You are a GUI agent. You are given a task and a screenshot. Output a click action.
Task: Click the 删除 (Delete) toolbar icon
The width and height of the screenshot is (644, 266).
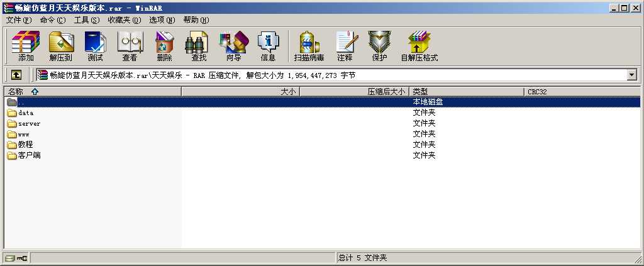(164, 46)
